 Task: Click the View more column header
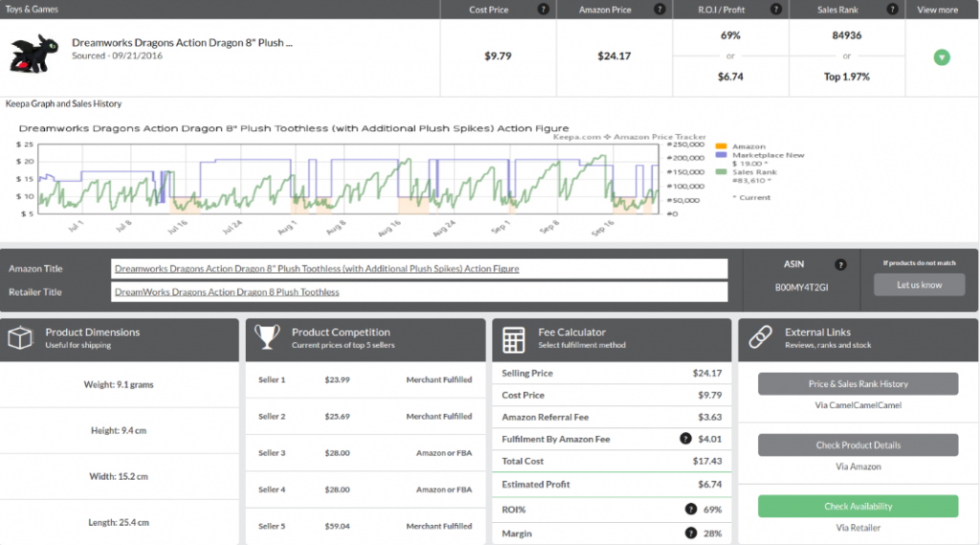937,10
